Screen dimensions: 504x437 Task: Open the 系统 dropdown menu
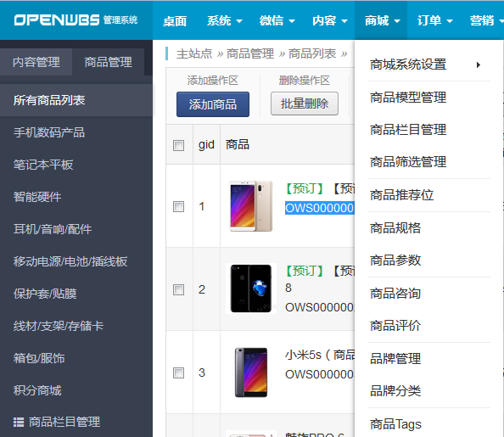point(224,21)
